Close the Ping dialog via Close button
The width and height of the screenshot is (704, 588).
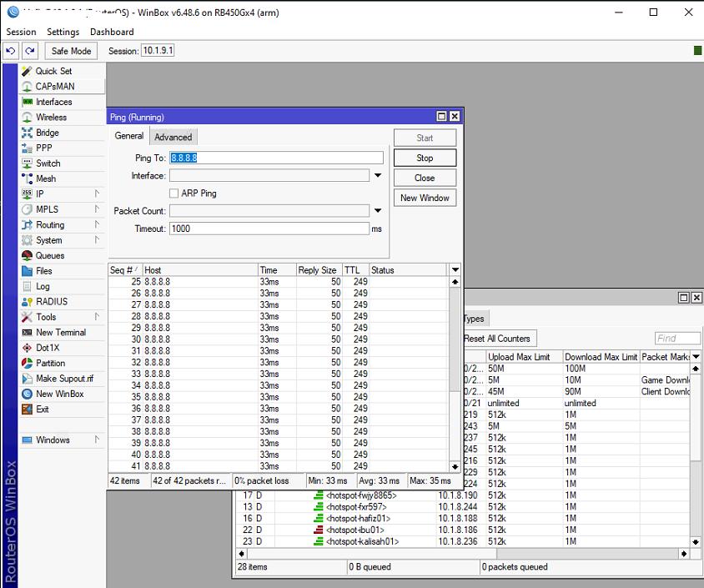click(x=425, y=178)
